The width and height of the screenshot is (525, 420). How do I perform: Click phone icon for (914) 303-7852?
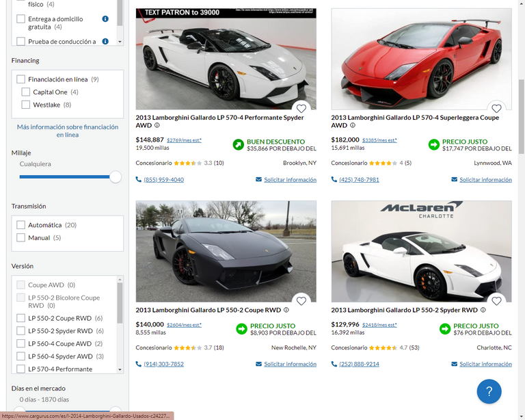coord(138,364)
